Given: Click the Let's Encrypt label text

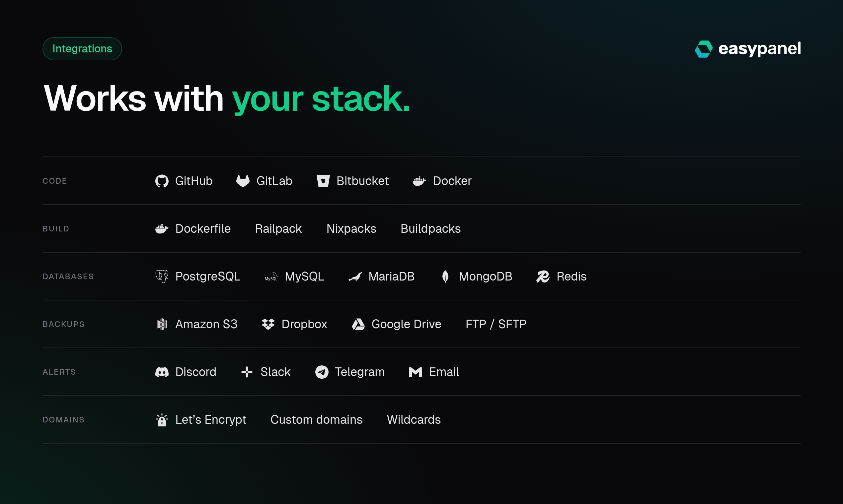Looking at the screenshot, I should (x=211, y=420).
